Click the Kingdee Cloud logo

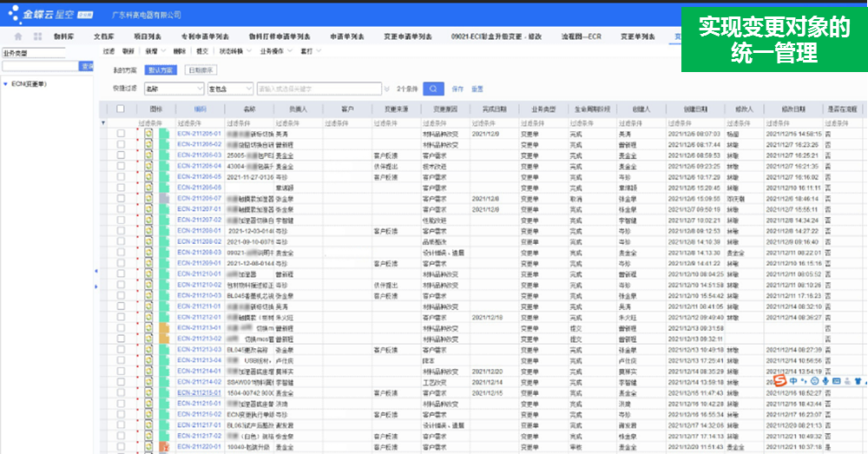point(49,15)
